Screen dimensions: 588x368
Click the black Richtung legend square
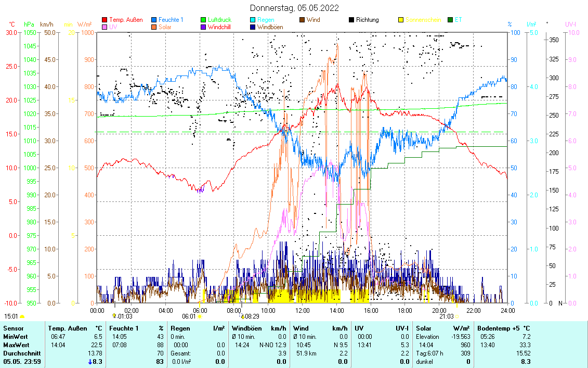click(351, 20)
